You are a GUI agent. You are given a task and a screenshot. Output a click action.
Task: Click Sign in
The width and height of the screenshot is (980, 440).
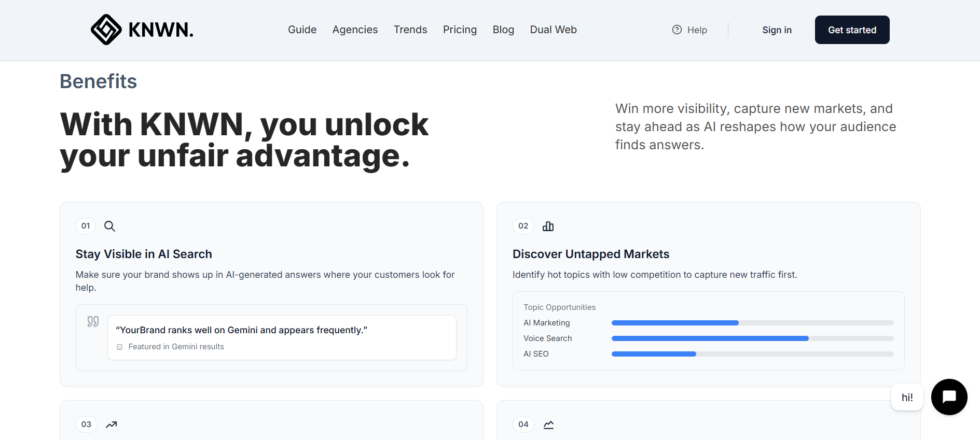tap(777, 30)
